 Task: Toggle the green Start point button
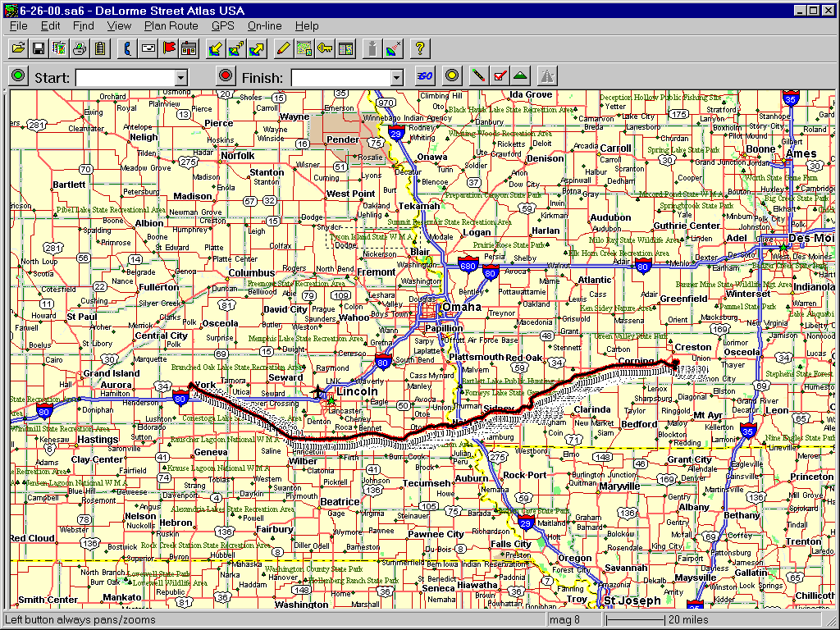click(x=18, y=76)
